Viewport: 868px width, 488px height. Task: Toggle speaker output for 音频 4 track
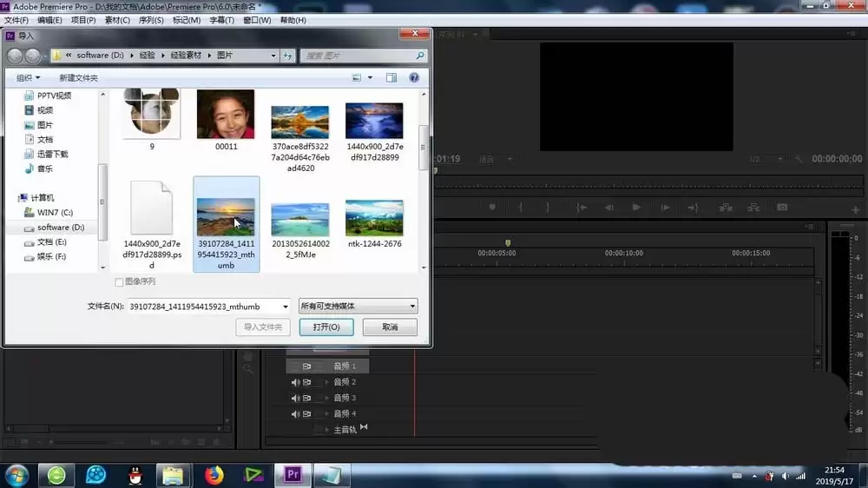click(295, 413)
